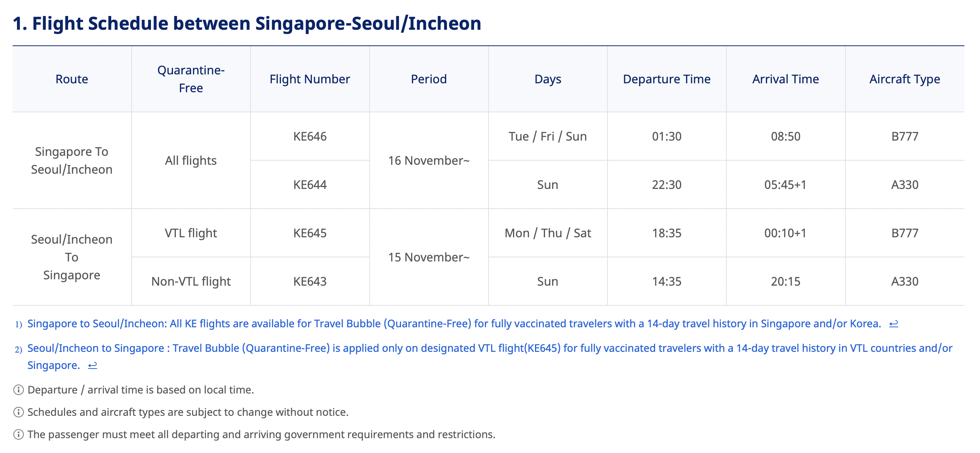Click info icon beside schedule change note
The image size is (980, 453).
[18, 412]
